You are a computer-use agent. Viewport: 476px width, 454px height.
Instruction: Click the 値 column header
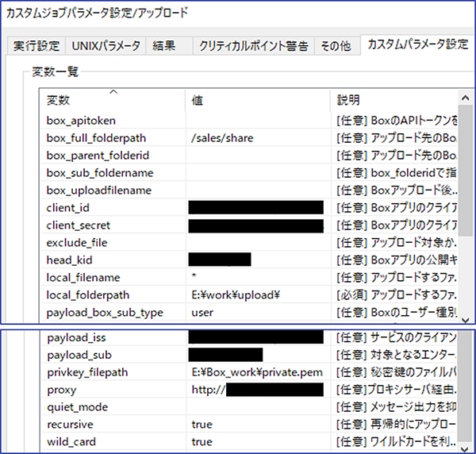(198, 101)
